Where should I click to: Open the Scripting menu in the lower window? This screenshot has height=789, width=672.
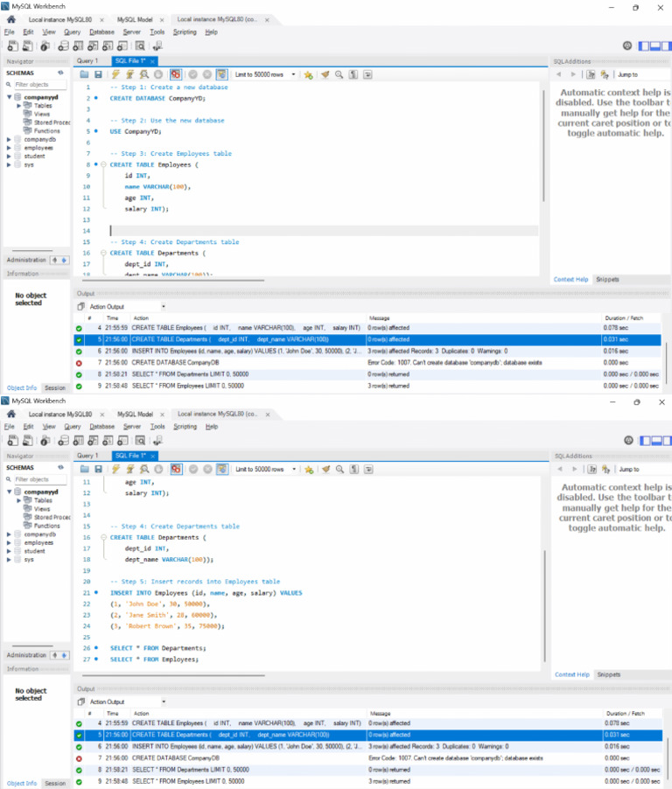point(185,426)
